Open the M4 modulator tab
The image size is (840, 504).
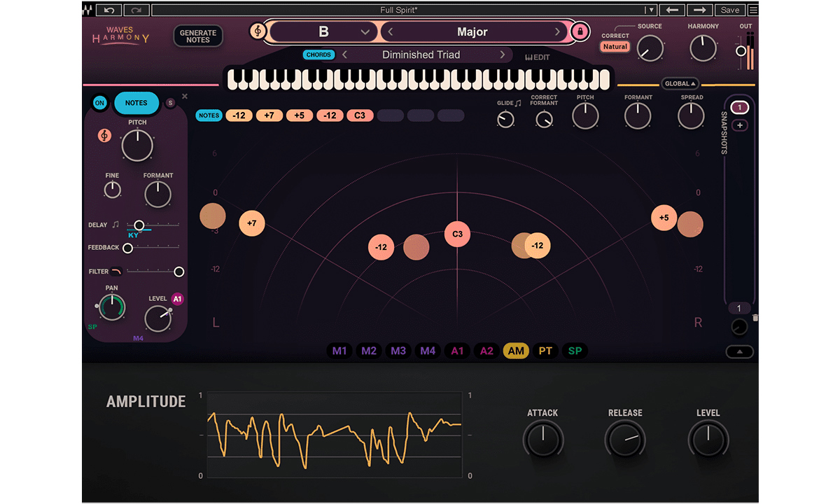pyautogui.click(x=428, y=351)
